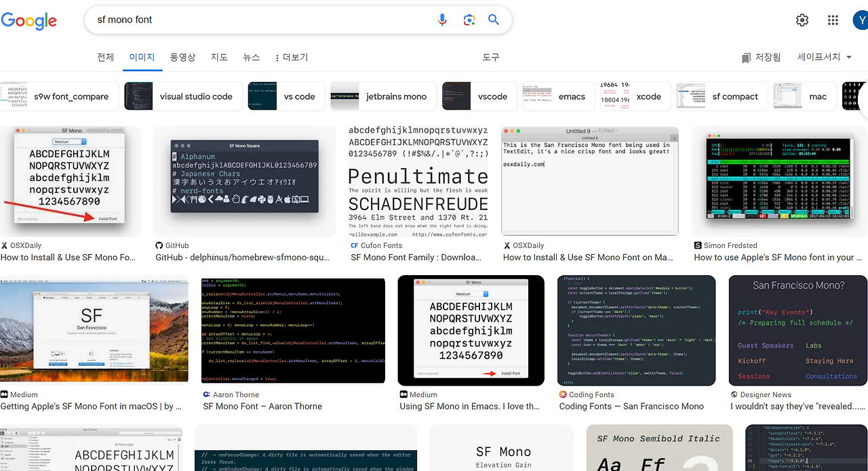Image resolution: width=868 pixels, height=471 pixels.
Task: Open the Google apps grid icon
Action: [833, 20]
